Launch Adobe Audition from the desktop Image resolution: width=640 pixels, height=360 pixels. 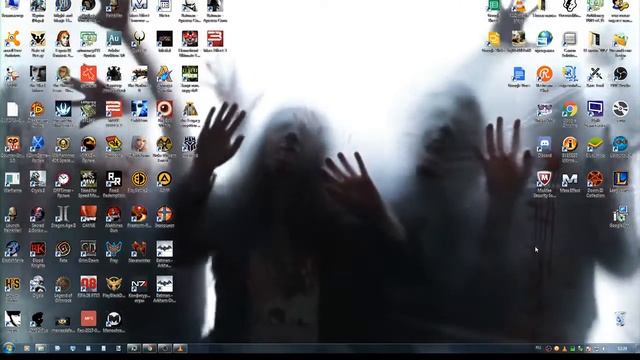[x=113, y=39]
